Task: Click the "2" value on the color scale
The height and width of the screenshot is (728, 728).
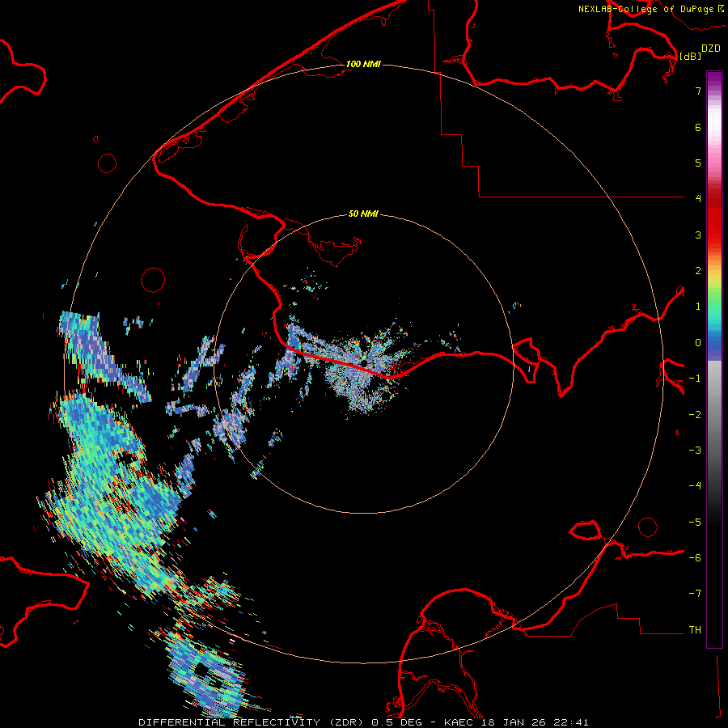Action: 698,271
